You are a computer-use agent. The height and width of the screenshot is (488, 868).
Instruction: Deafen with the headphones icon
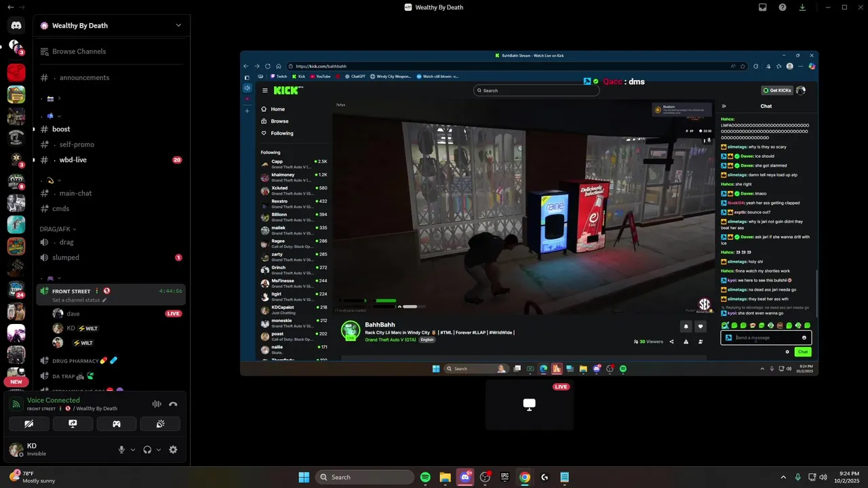[x=147, y=449]
